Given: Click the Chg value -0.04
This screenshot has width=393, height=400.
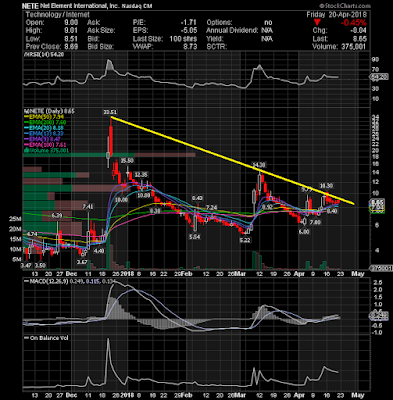Looking at the screenshot, I should [x=359, y=31].
